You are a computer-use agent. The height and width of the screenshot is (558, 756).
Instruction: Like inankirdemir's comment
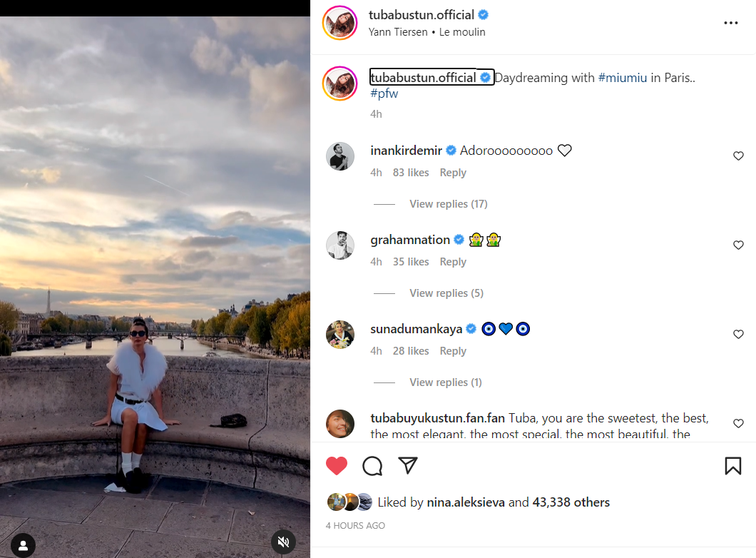click(x=738, y=156)
